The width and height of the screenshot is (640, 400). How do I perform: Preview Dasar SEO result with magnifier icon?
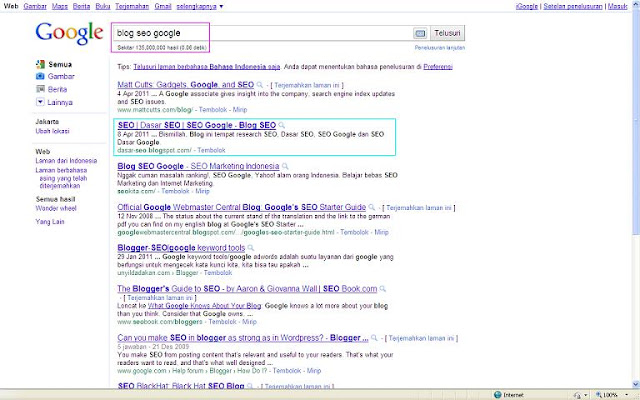pos(282,125)
